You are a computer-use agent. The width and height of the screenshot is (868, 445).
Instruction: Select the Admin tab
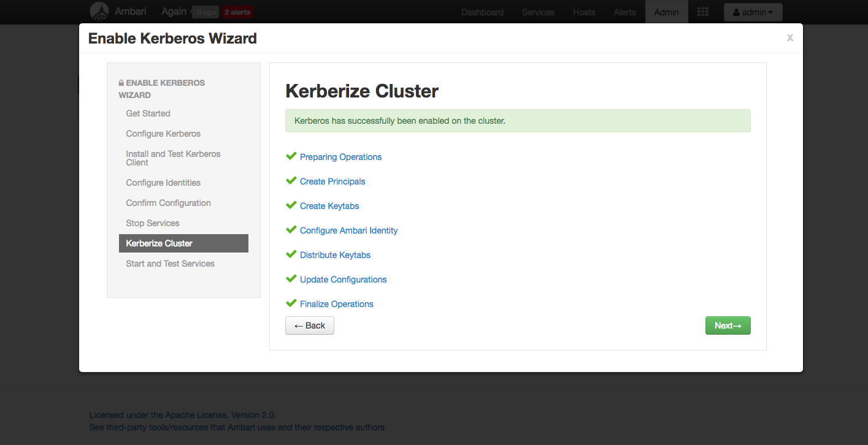666,12
